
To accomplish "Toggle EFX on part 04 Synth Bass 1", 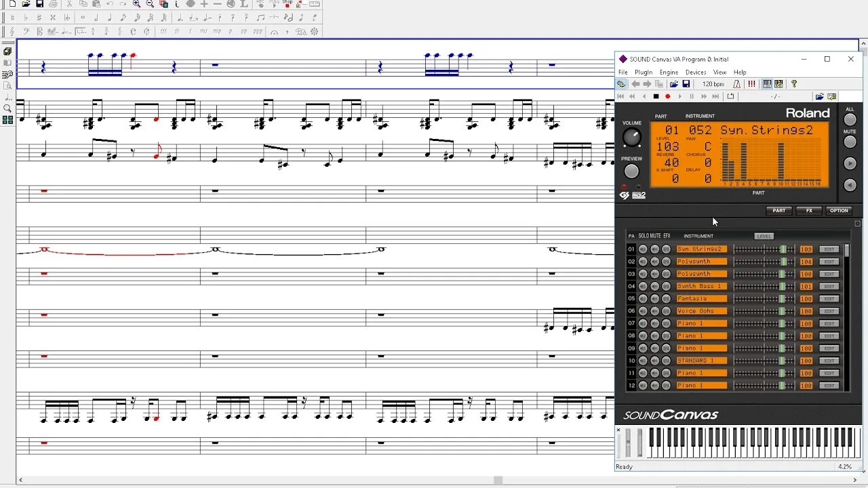I will point(666,286).
